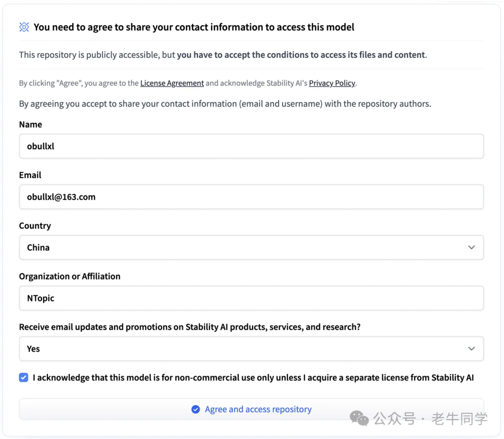Click the gated model icon beside the heading

[24, 27]
